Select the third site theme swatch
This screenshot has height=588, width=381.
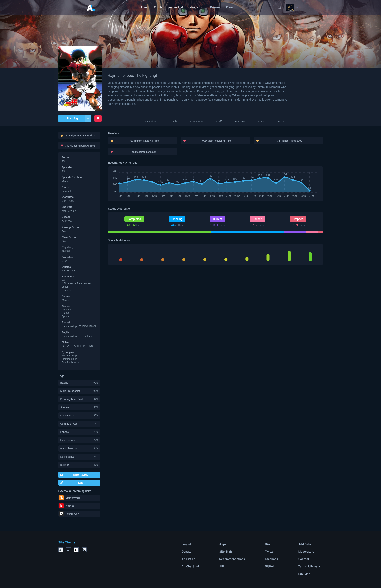[x=76, y=550]
